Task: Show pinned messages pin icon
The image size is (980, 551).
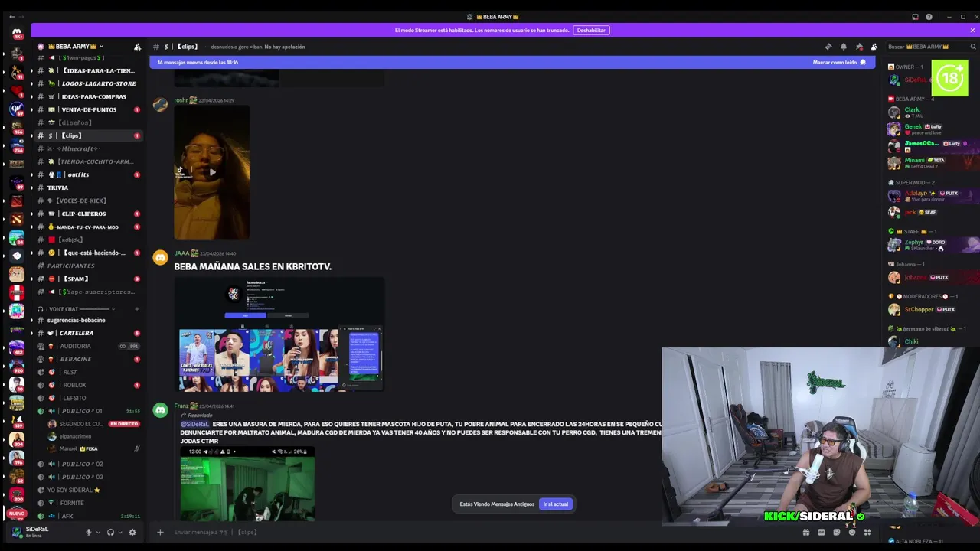Action: coord(859,47)
